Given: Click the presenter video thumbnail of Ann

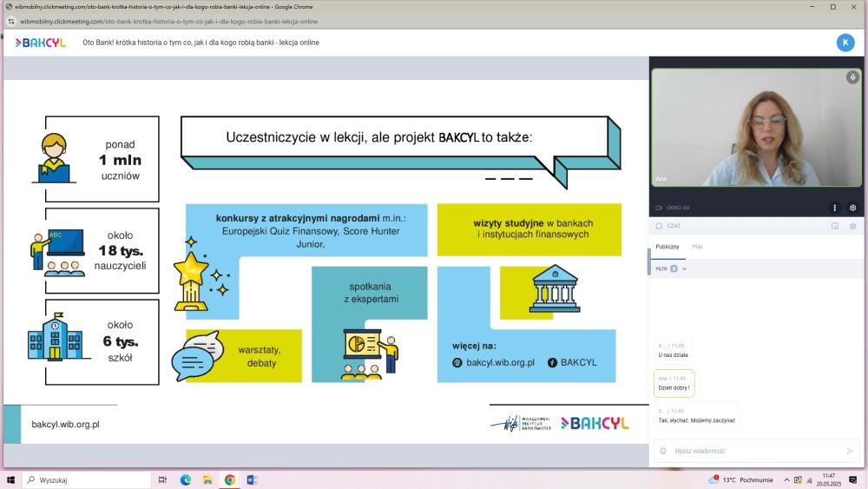Looking at the screenshot, I should pos(756,128).
